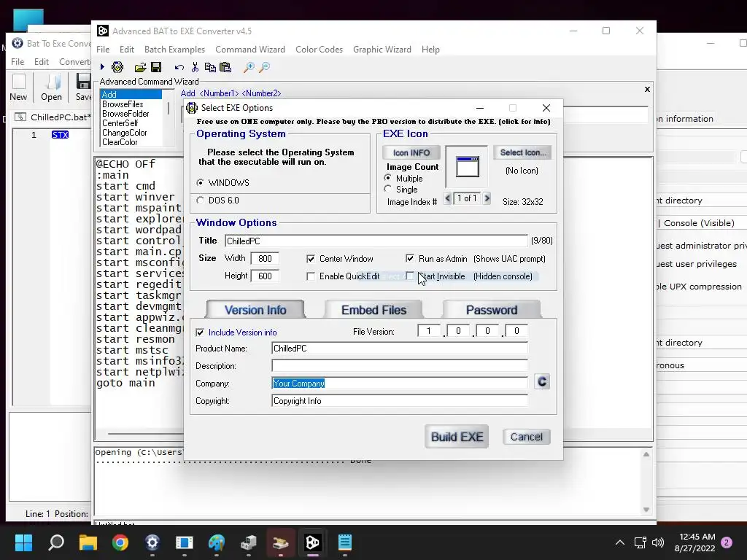The image size is (747, 560).
Task: Show hidden tray icons chevron
Action: 620,542
